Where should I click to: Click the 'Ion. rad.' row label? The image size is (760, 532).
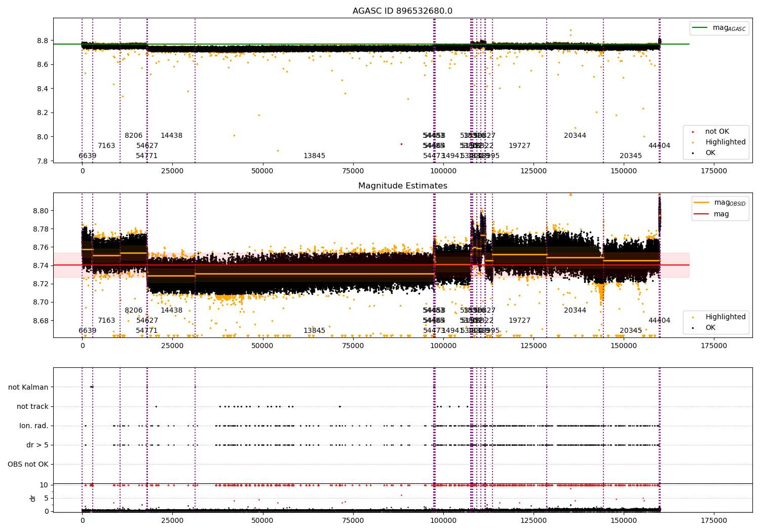point(34,426)
